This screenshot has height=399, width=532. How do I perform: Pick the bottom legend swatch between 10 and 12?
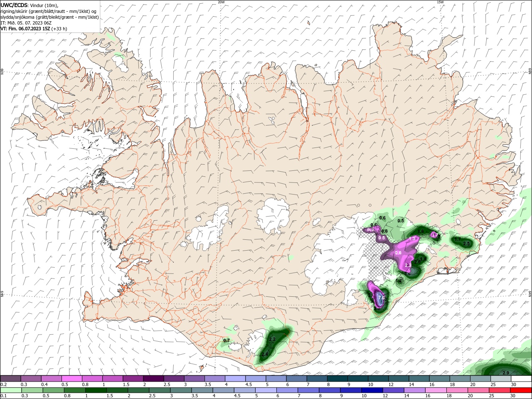(x=372, y=390)
